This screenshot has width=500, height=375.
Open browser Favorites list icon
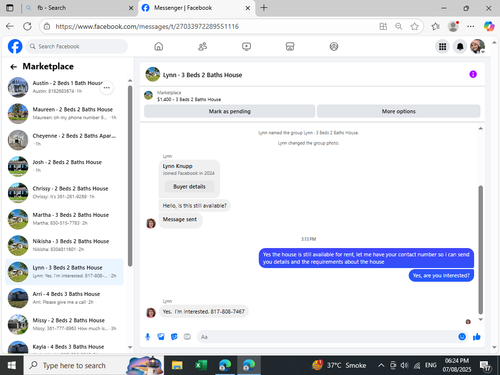coord(435,26)
